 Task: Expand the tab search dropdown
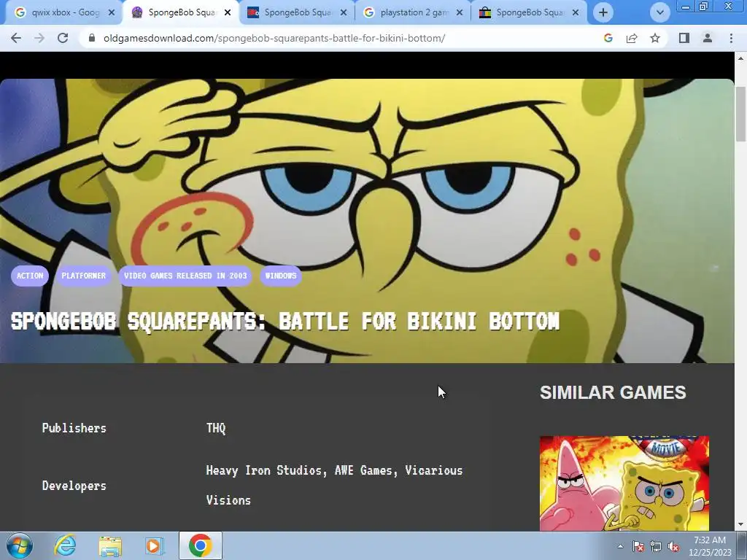[659, 12]
